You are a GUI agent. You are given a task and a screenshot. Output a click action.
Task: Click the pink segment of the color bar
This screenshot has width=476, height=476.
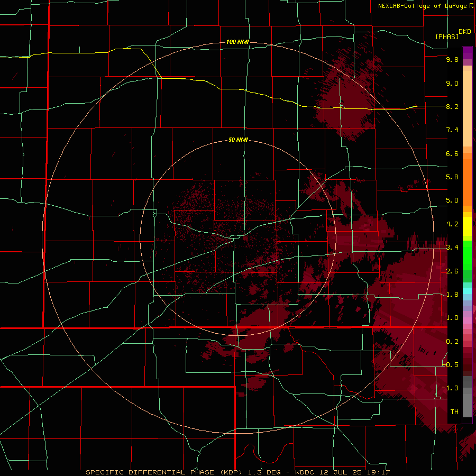click(x=467, y=321)
